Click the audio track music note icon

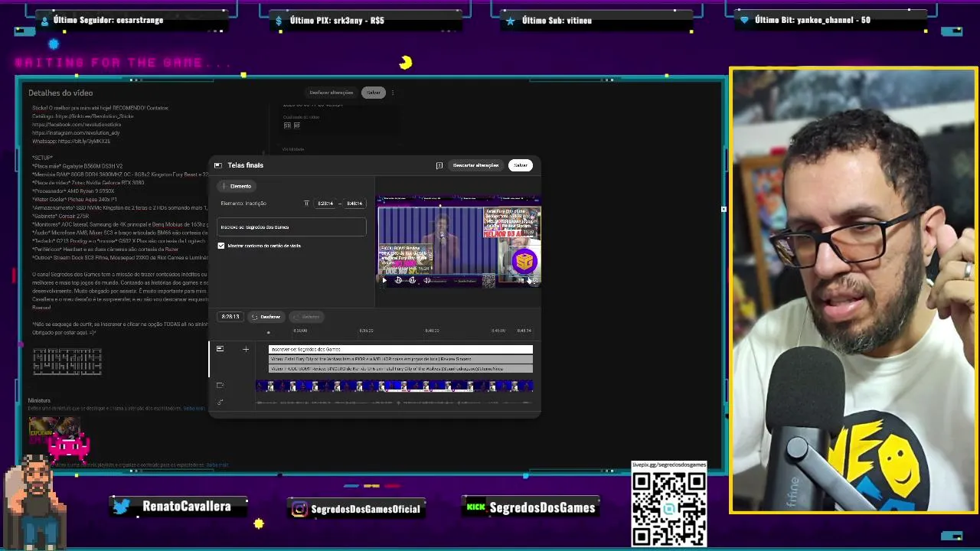click(x=220, y=403)
